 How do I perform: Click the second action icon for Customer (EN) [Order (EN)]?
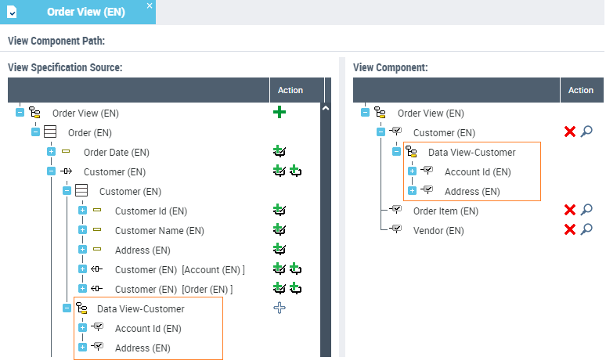[x=295, y=289]
